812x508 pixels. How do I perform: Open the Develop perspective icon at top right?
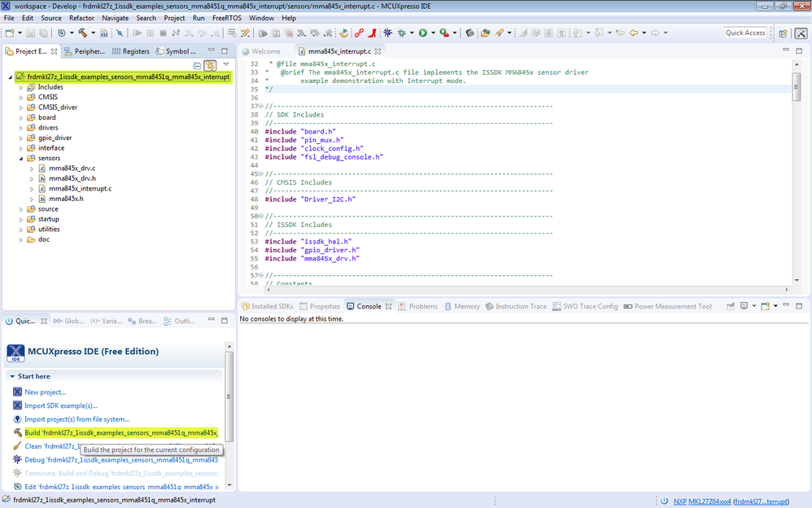(x=801, y=33)
